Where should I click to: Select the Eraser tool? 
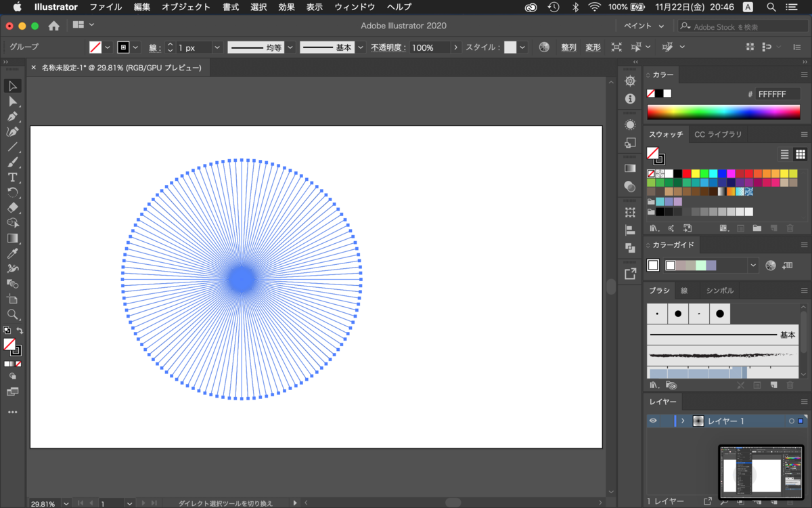click(x=12, y=208)
